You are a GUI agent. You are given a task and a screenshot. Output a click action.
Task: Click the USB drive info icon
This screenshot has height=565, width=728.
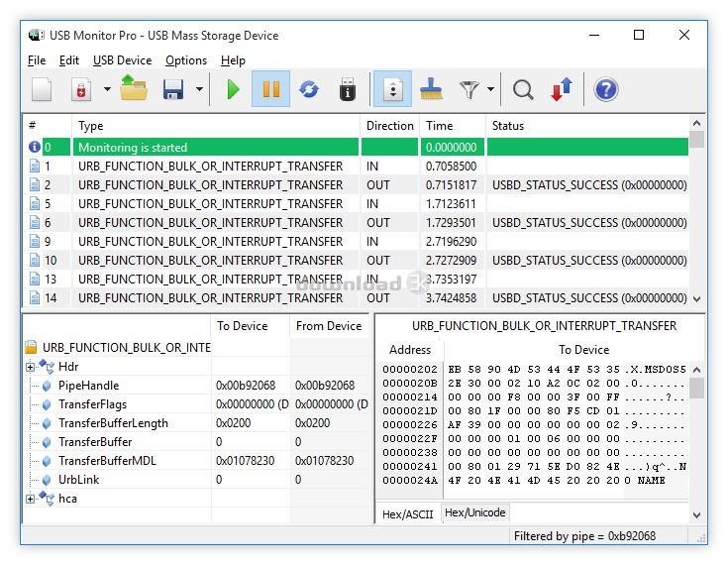pos(348,89)
